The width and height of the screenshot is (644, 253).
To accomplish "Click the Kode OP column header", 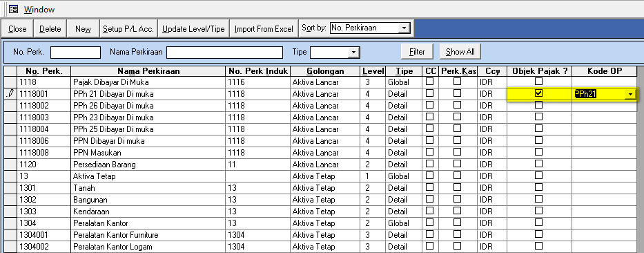I will click(605, 71).
